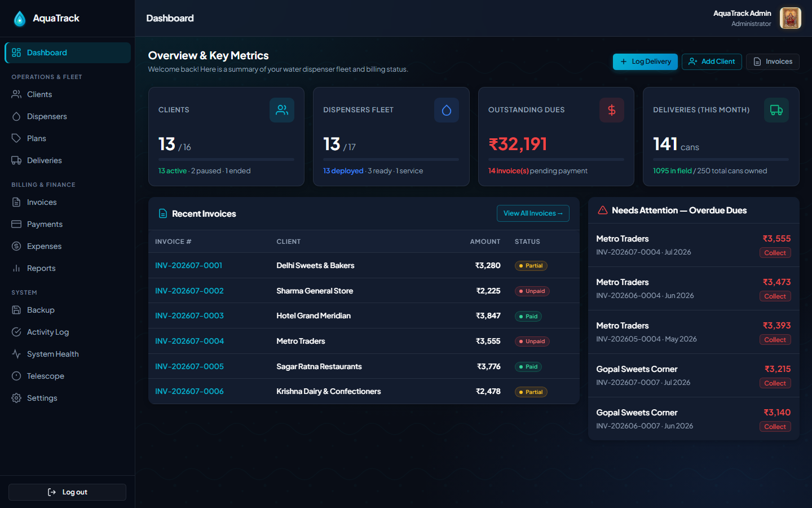The height and width of the screenshot is (508, 812).
Task: Click the 1095 in field text
Action: pos(672,170)
